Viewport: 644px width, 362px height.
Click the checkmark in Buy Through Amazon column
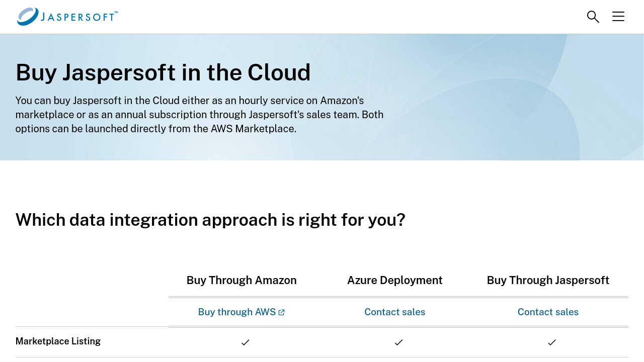245,342
